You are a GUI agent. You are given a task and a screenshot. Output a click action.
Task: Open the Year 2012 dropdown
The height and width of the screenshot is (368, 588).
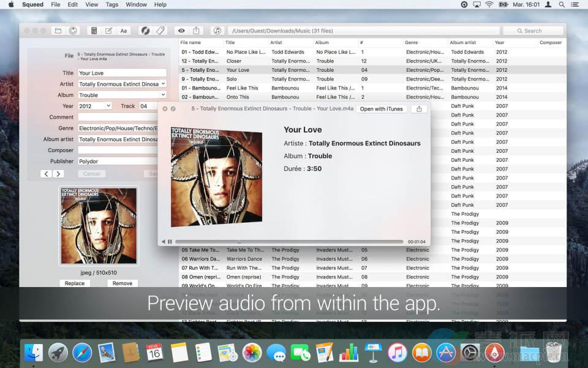pyautogui.click(x=108, y=106)
